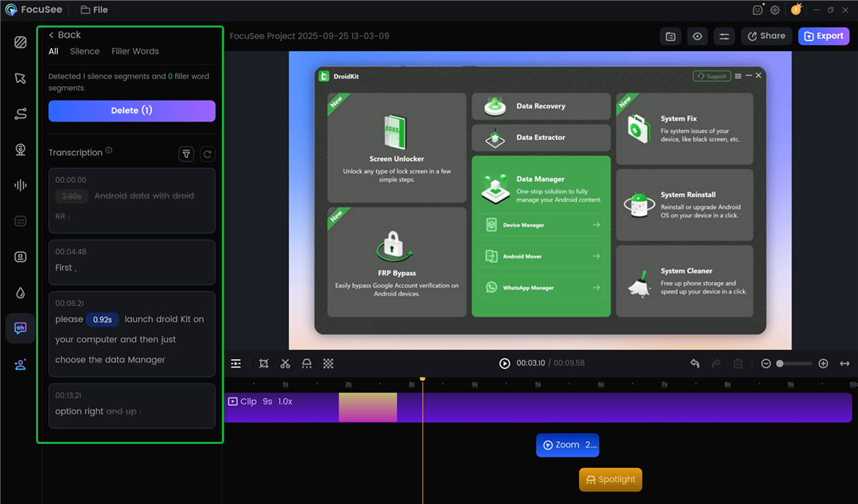The image size is (858, 504).
Task: Expand the timeline track options menu
Action: coord(236,363)
